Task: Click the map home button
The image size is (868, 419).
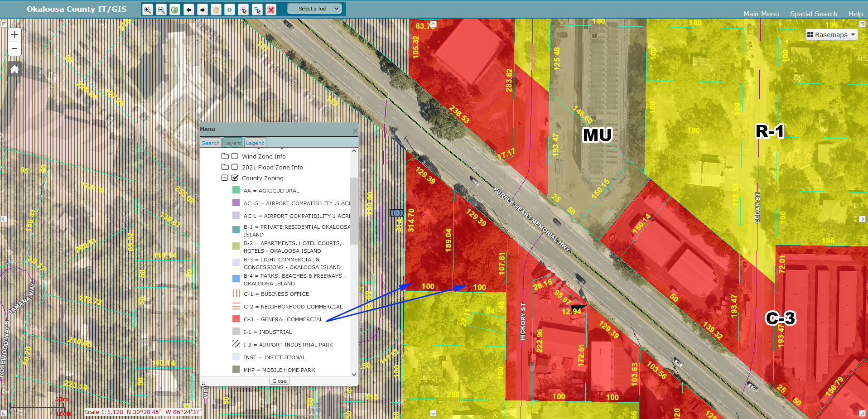Action: pos(14,69)
